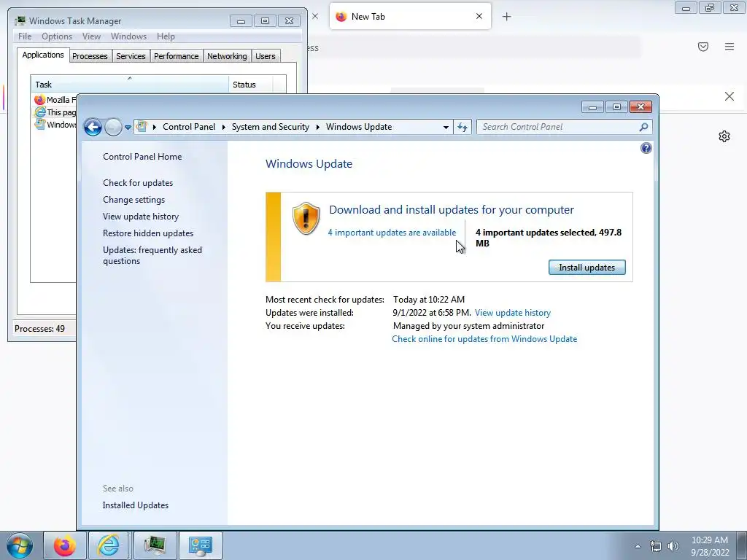Screen dimensions: 747x560
Task: Open recent pages dropdown beside navigation arrows
Action: tap(128, 127)
